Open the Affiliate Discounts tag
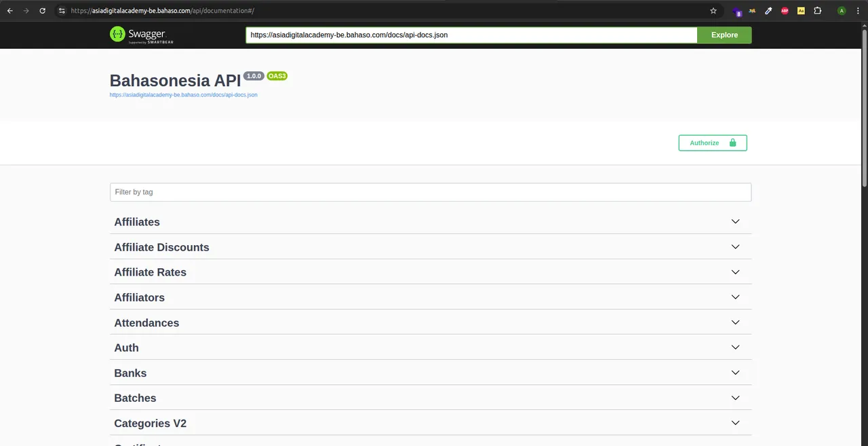Viewport: 868px width, 446px height. pyautogui.click(x=161, y=247)
